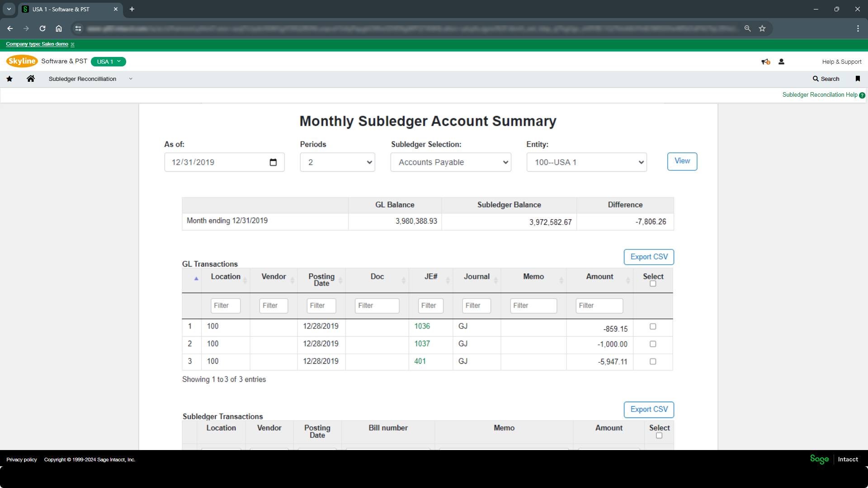Open the As of date calendar picker
Image resolution: width=868 pixels, height=488 pixels.
[x=273, y=162]
